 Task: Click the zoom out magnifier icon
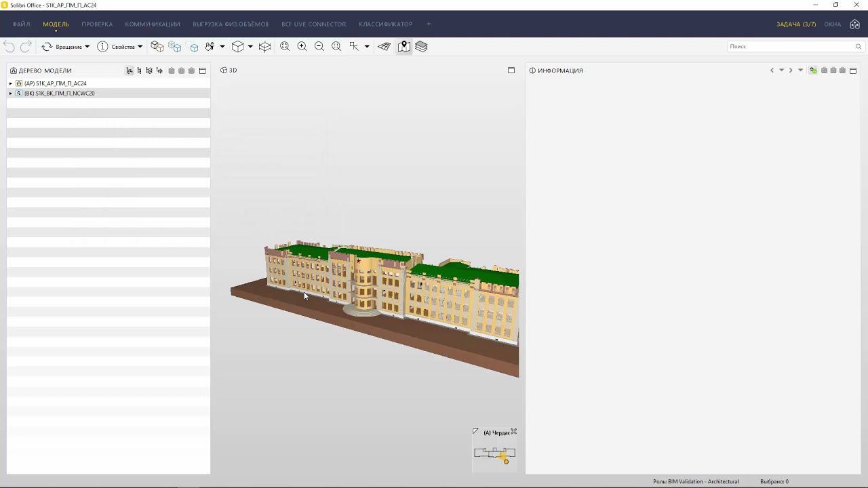click(x=319, y=47)
